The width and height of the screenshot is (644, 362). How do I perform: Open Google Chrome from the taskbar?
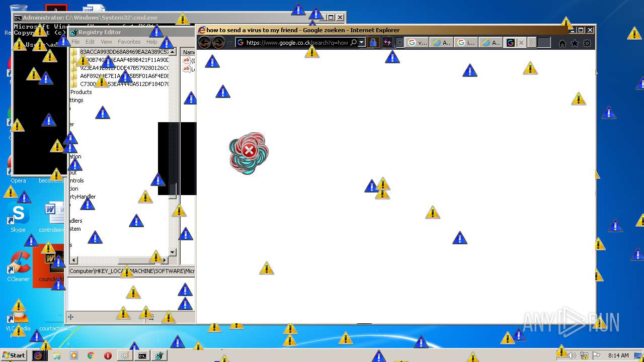(91, 355)
